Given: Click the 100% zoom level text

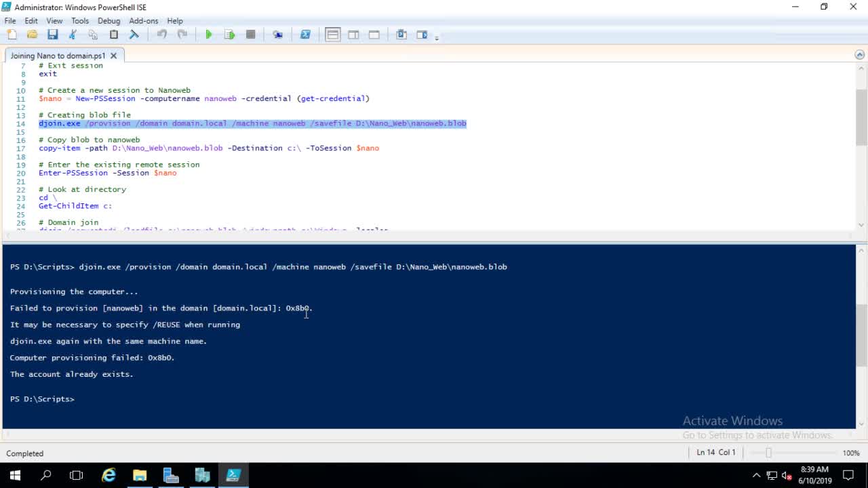Looking at the screenshot, I should coord(851,453).
